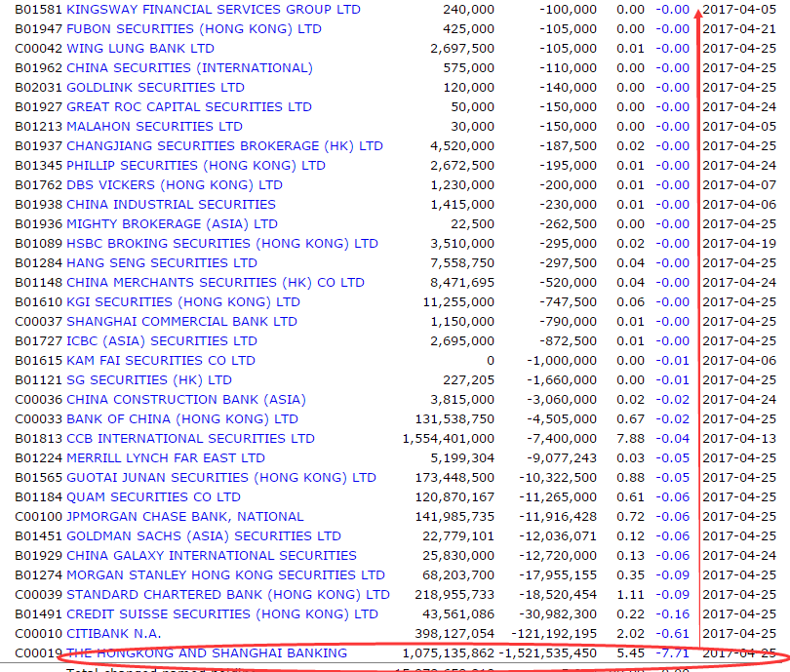Open China Industrial Securities link
Image resolution: width=790 pixels, height=672 pixels.
pyautogui.click(x=171, y=205)
